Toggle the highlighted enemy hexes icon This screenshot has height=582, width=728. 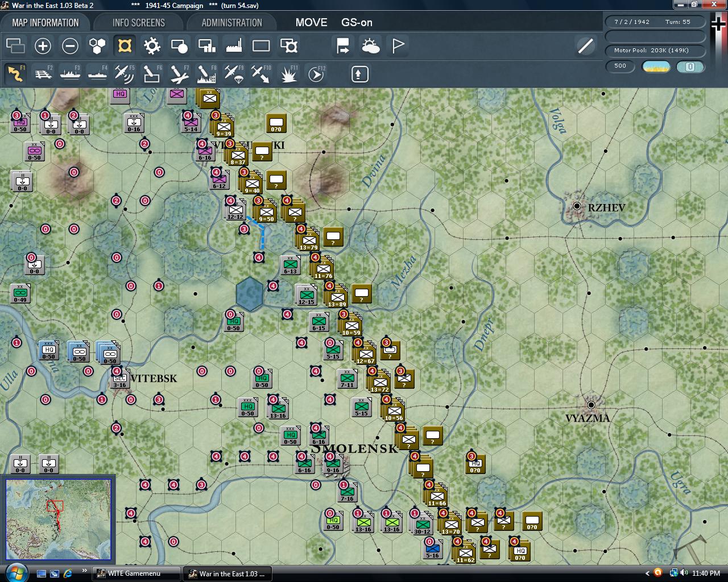point(125,46)
